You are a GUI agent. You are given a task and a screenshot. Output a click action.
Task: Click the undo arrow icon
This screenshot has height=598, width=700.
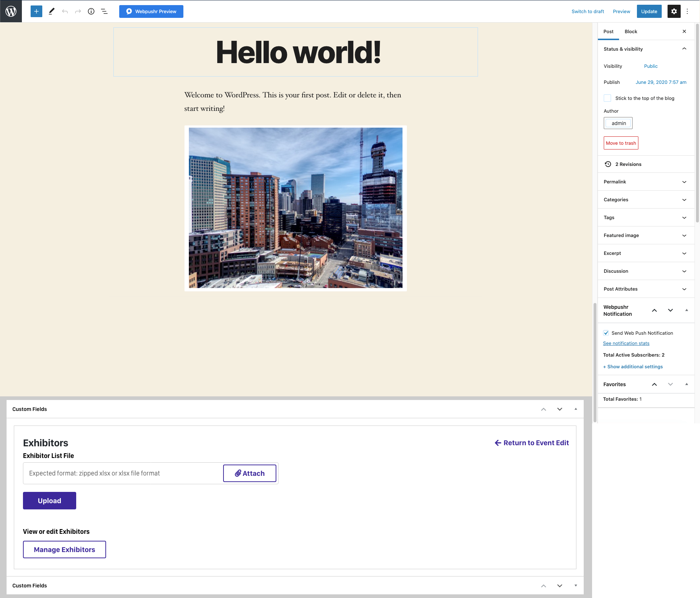tap(65, 11)
